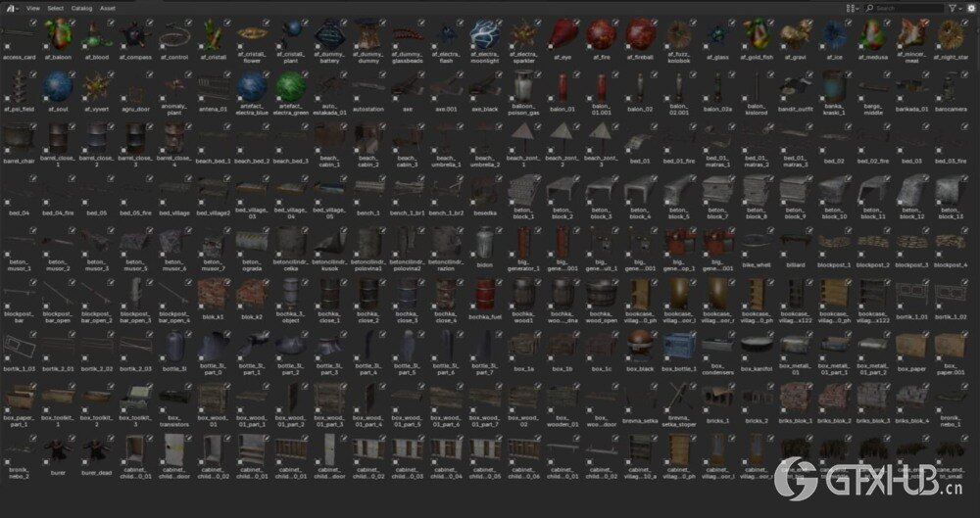Viewport: 980px width, 518px height.
Task: Click the 'access_card' asset label
Action: (x=20, y=58)
